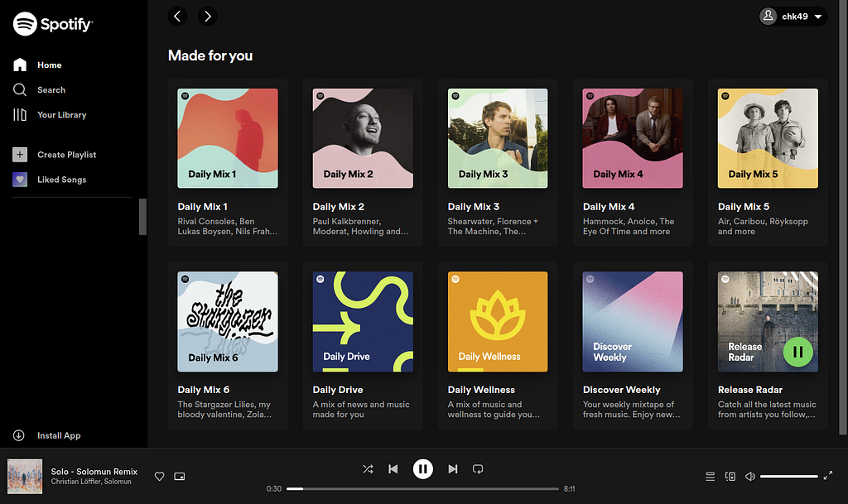Click the Daily Mix 5 title
Image resolution: width=848 pixels, height=504 pixels.
pyautogui.click(x=744, y=206)
